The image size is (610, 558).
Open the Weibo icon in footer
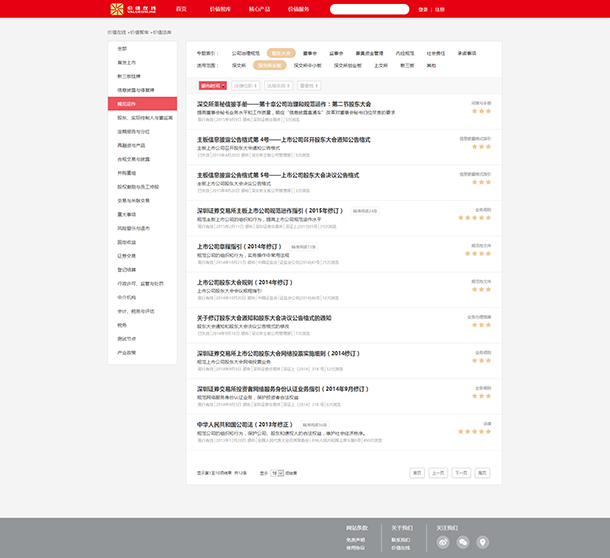(443, 542)
